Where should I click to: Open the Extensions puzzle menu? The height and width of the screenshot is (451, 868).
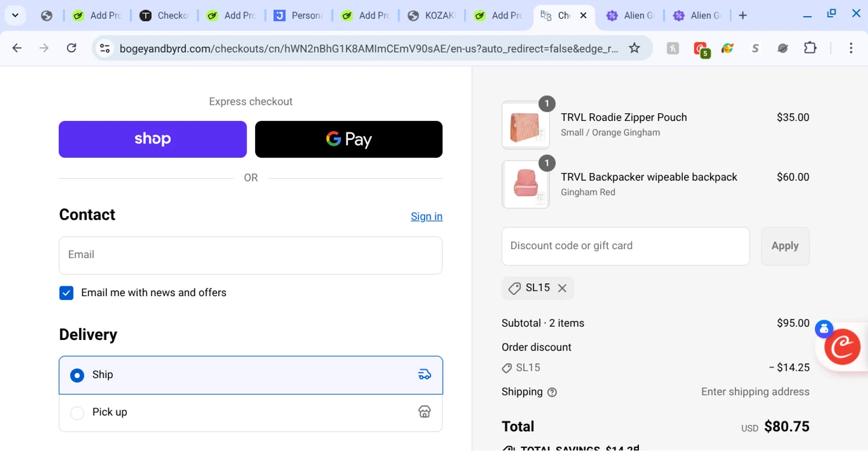click(x=810, y=48)
